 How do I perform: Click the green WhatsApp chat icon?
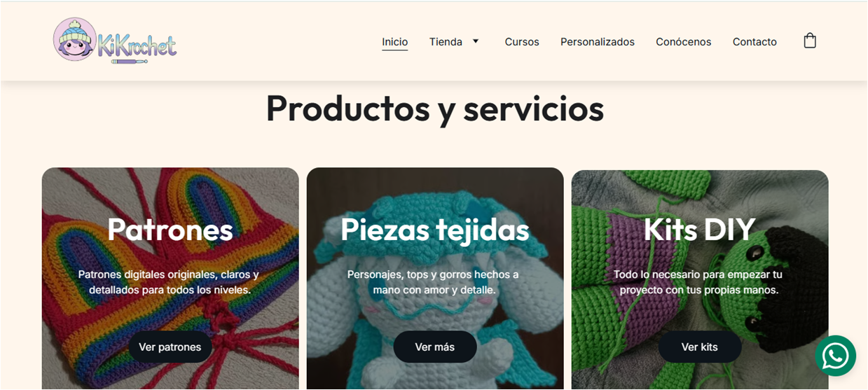click(x=835, y=356)
